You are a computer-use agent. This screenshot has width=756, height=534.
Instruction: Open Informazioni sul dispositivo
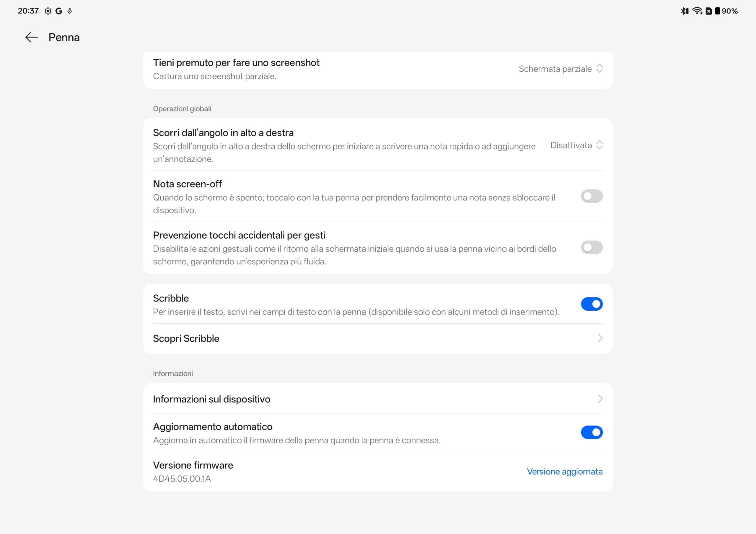[212, 399]
